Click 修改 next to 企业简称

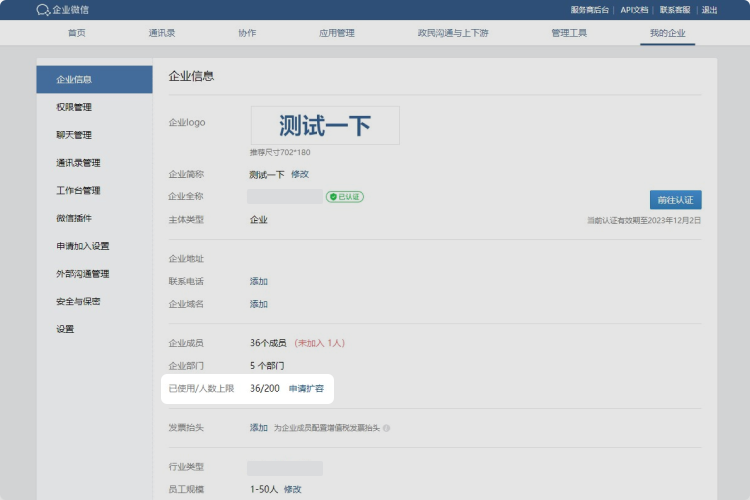300,174
